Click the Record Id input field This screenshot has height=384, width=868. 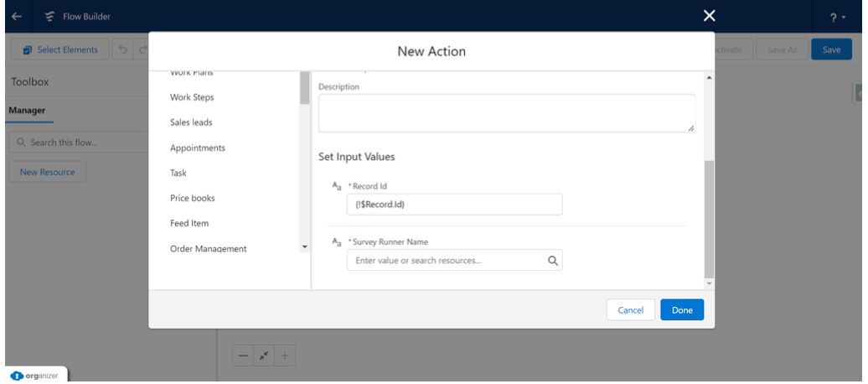pyautogui.click(x=453, y=205)
